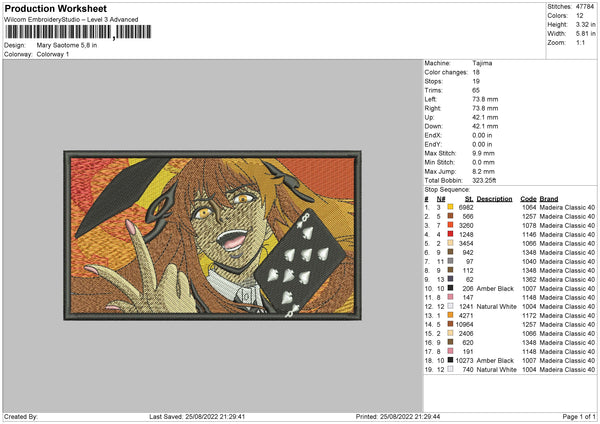Click stitch count 10273 in stop 18
Image resolution: width=600 pixels, height=424 pixels.
click(465, 360)
